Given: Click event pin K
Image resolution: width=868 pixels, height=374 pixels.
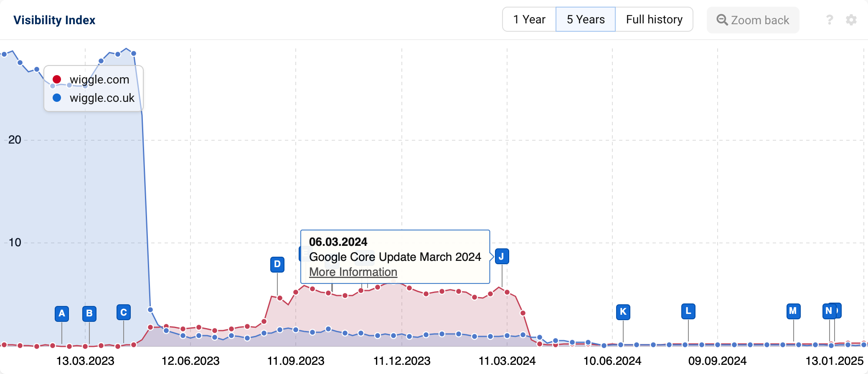Looking at the screenshot, I should (x=623, y=312).
